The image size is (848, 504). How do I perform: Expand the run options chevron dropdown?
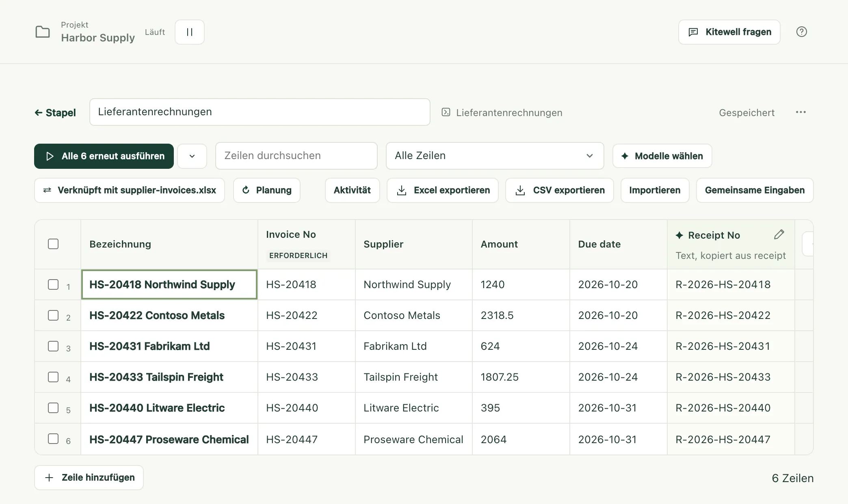point(192,156)
